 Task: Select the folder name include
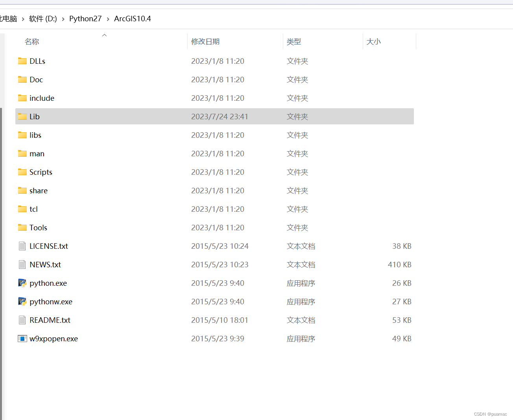(x=42, y=98)
